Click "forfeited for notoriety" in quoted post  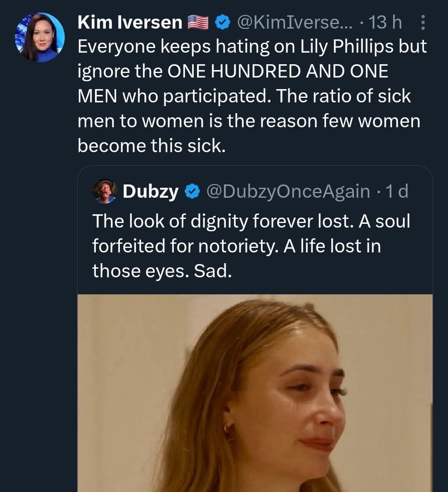coord(185,246)
